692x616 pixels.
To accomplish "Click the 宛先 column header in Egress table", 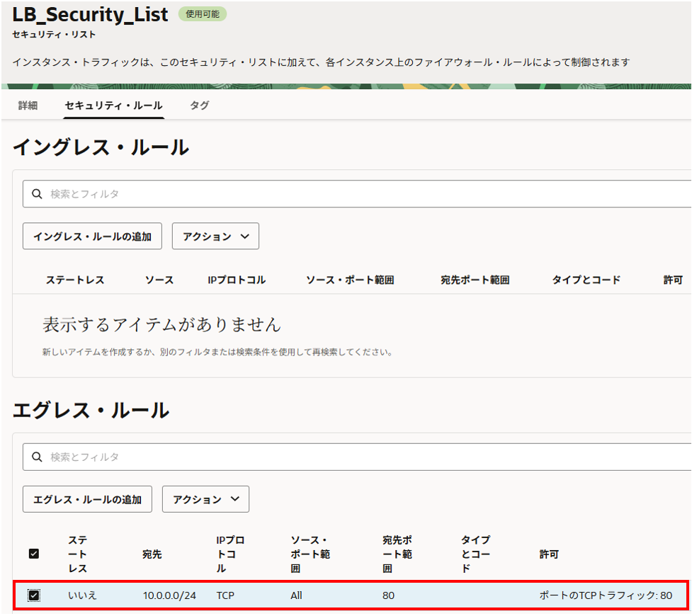I will (152, 554).
